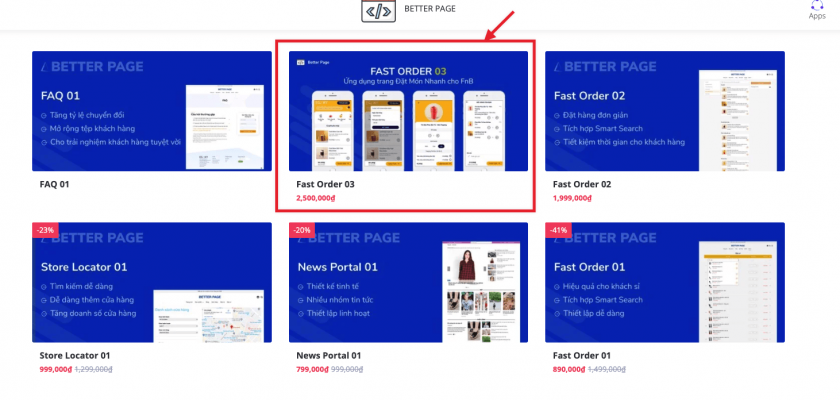The height and width of the screenshot is (400, 840).
Task: Click the News Portal 01 product title
Action: pyautogui.click(x=329, y=356)
